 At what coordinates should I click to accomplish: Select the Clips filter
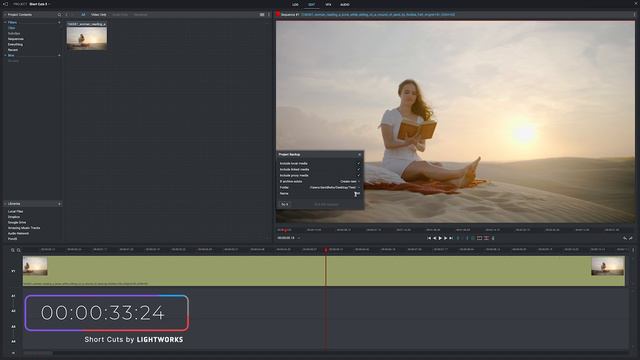[11, 28]
